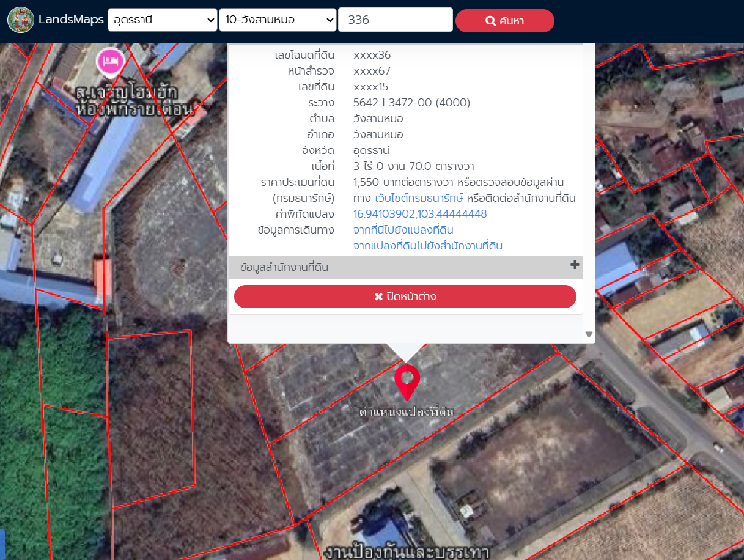Open the เว็บไซต์กรมธนารักษ์ link

(419, 198)
